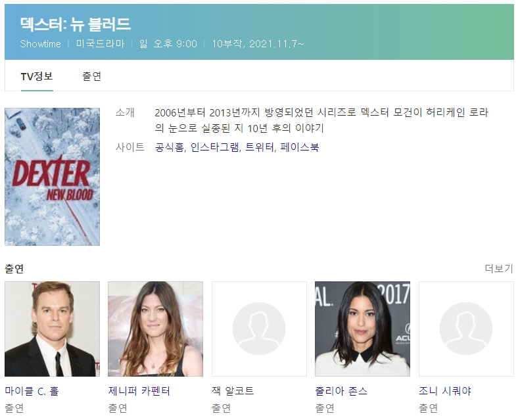Viewport: 520px width, 420px height.
Task: Click 제니퍼 카펜터 cast photo
Action: point(156,329)
